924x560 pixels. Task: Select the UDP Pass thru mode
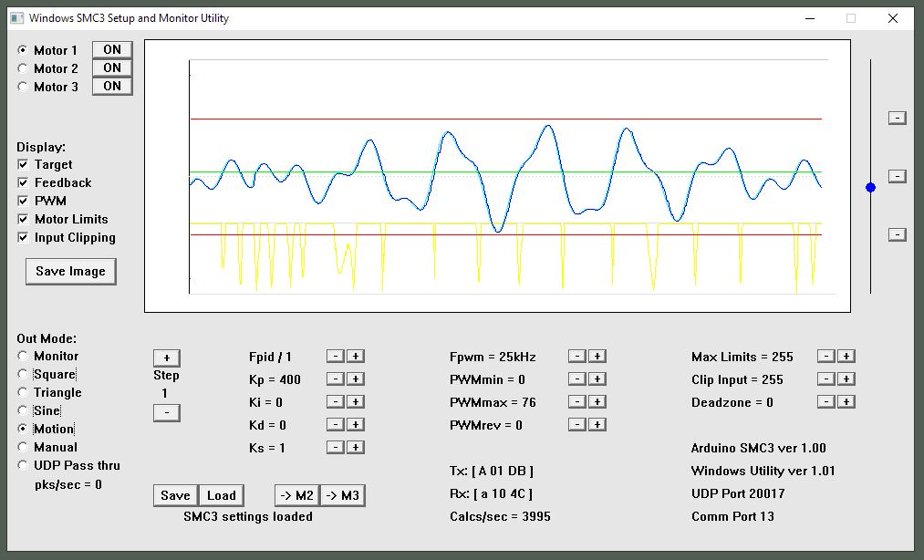pyautogui.click(x=23, y=465)
